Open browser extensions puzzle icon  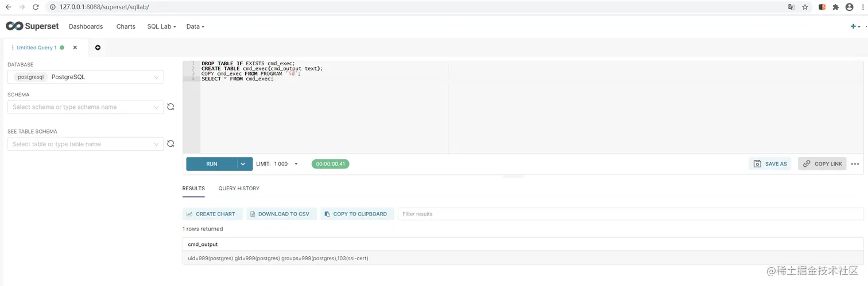click(x=836, y=7)
